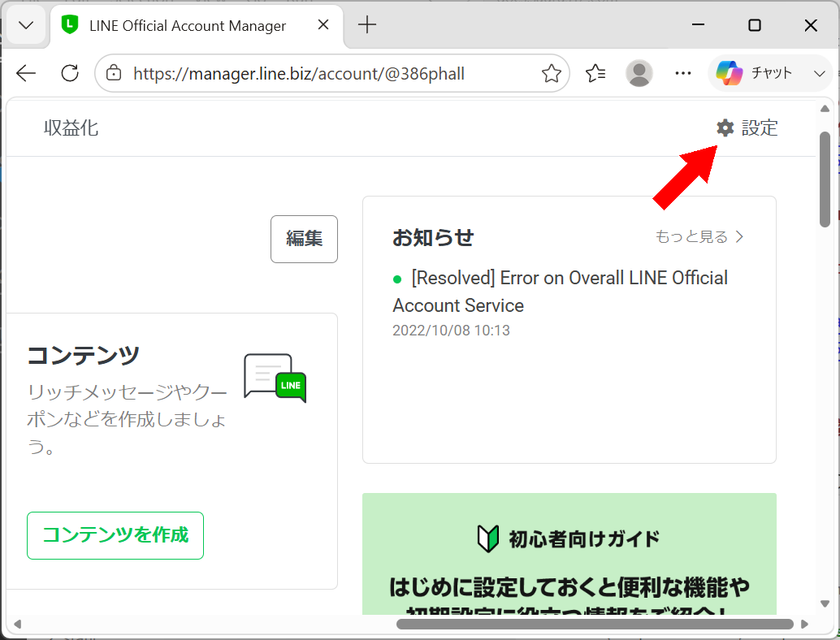The height and width of the screenshot is (640, 840).
Task: Click the 編集 button
Action: pyautogui.click(x=304, y=239)
